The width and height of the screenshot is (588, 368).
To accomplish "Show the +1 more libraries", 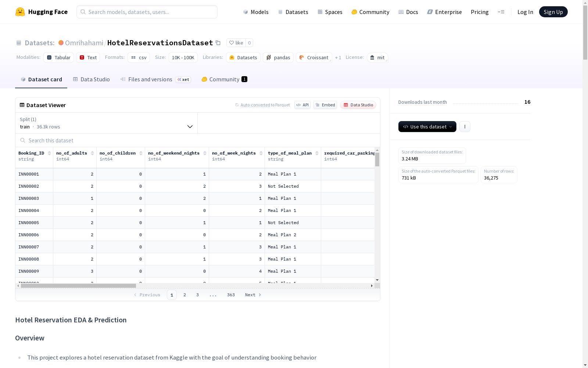I will [338, 57].
